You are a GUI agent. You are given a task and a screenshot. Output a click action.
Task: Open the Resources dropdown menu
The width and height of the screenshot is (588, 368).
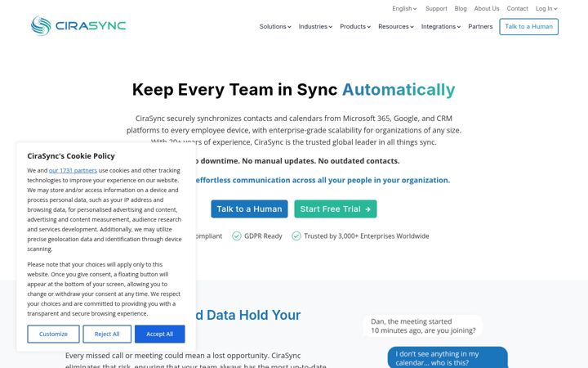[x=395, y=27]
